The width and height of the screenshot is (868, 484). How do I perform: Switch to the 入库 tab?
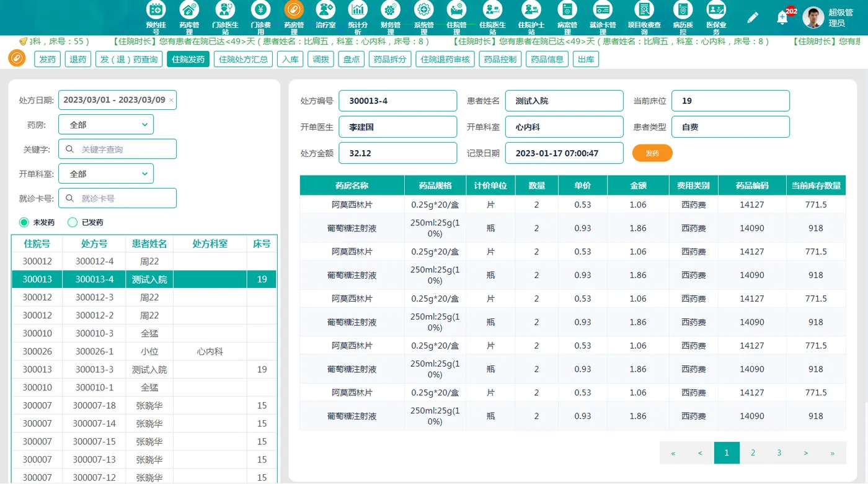tap(290, 60)
